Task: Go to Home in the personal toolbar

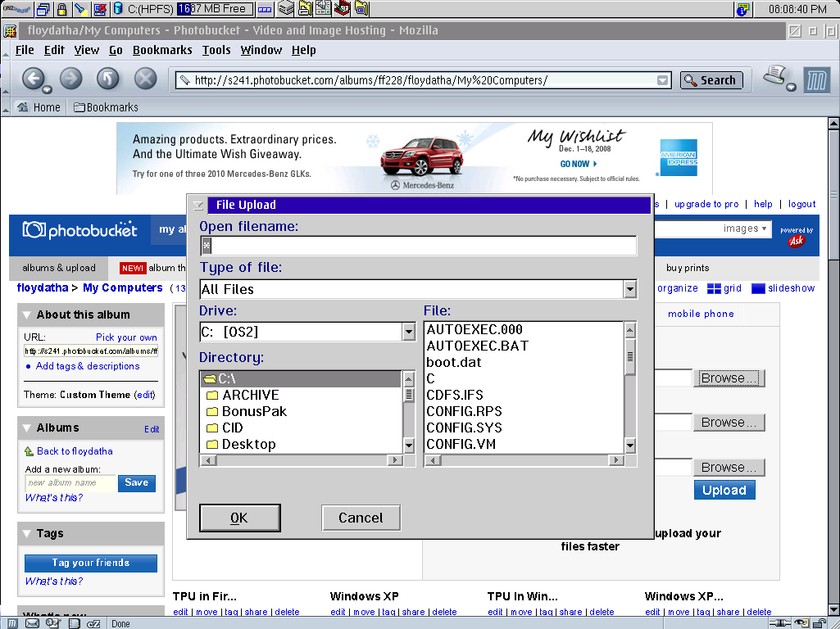Action: point(39,107)
